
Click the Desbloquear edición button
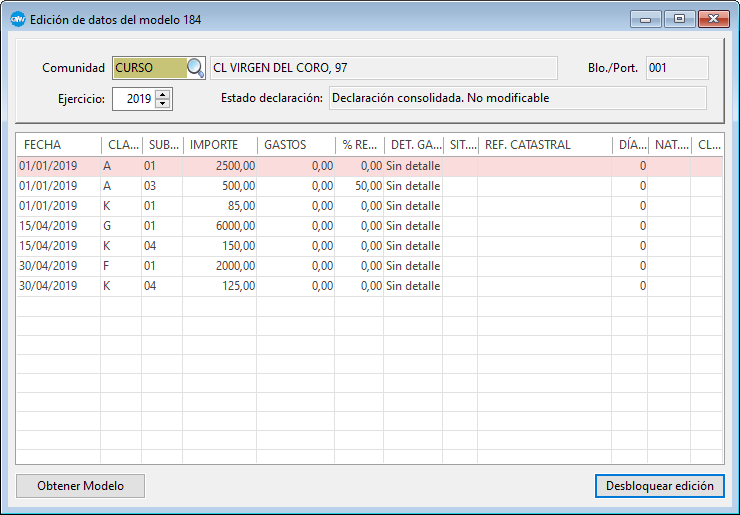[x=658, y=486]
